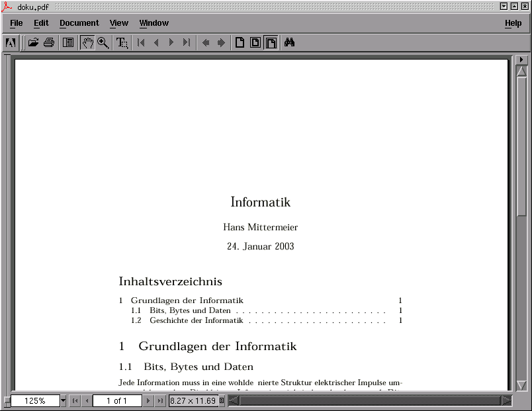The width and height of the screenshot is (532, 411).
Task: Set view to Actual Size
Action: click(x=240, y=42)
